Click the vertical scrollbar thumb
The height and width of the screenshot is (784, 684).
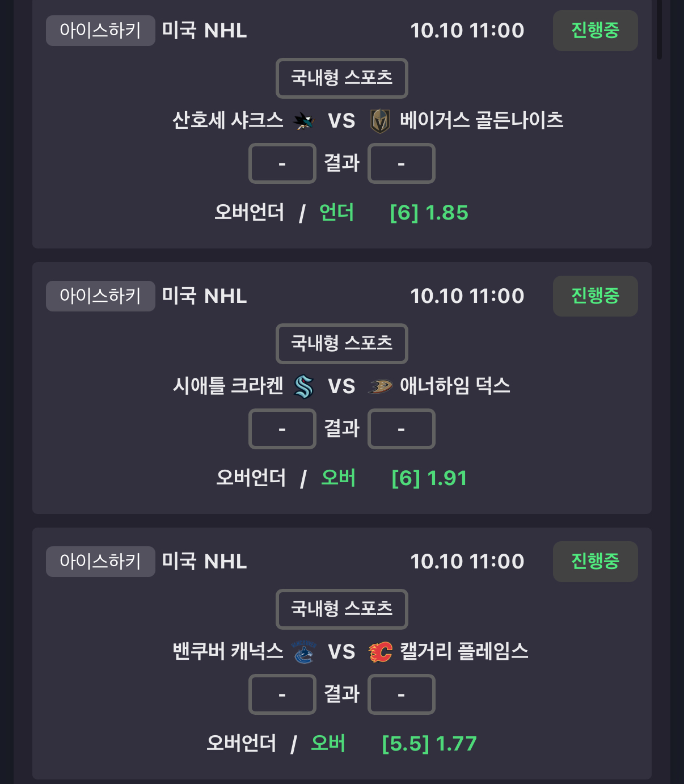[x=659, y=28]
